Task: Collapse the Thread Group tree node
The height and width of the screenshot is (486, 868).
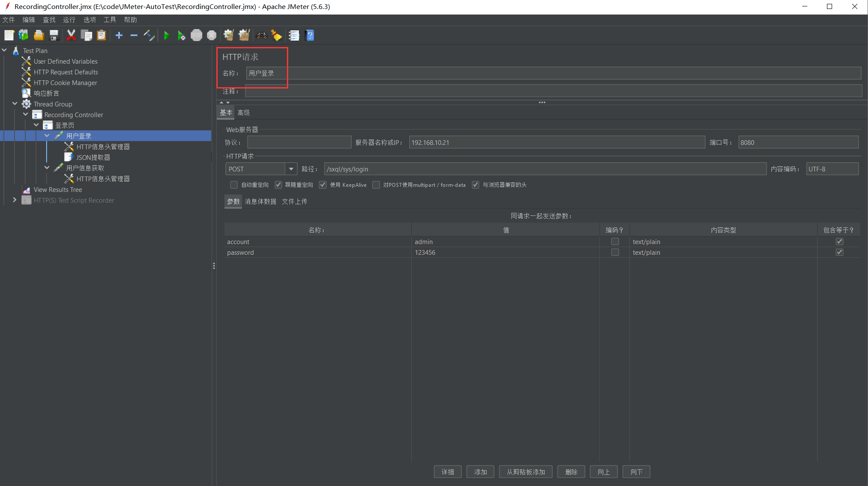Action: tap(15, 104)
